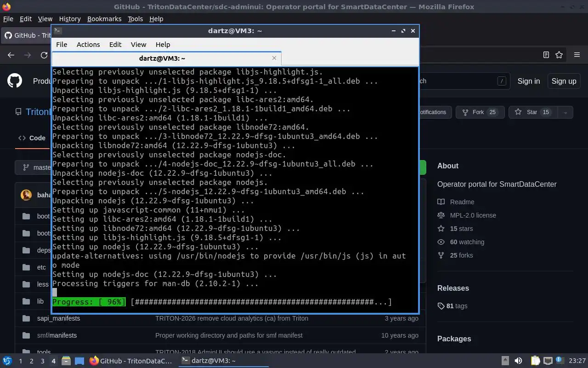The height and width of the screenshot is (368, 588).
Task: Close the dartz@VM3 terminal tab
Action: tap(274, 58)
